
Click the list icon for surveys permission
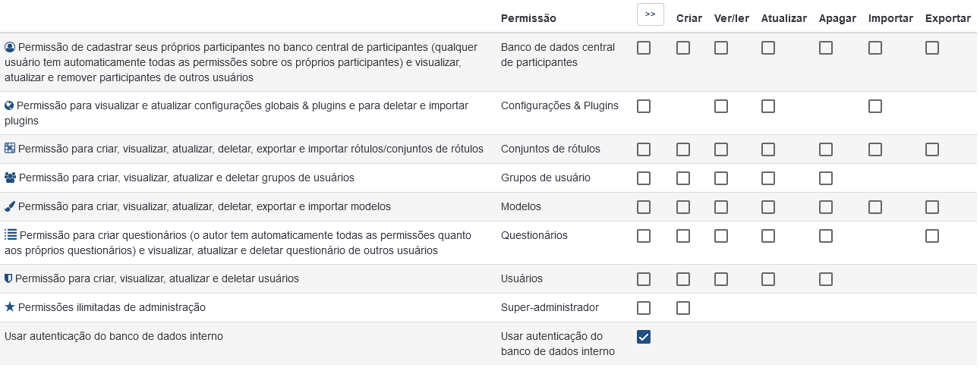(x=11, y=235)
